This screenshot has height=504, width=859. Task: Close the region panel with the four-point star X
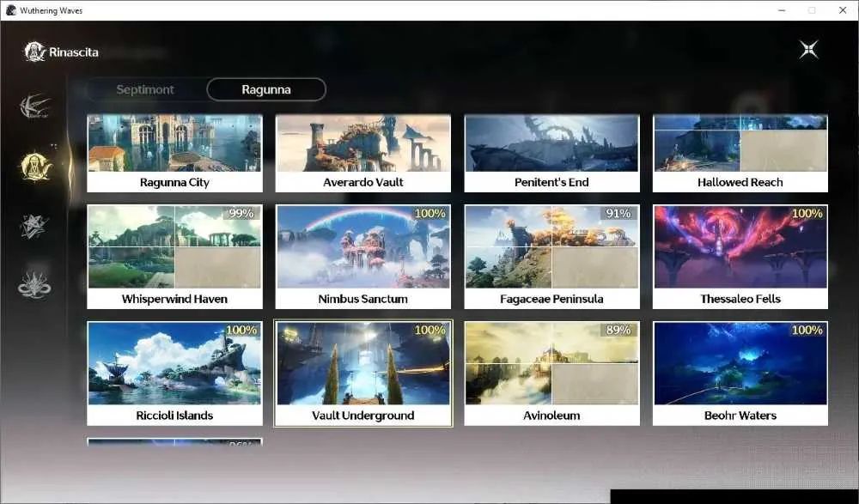pos(808,50)
